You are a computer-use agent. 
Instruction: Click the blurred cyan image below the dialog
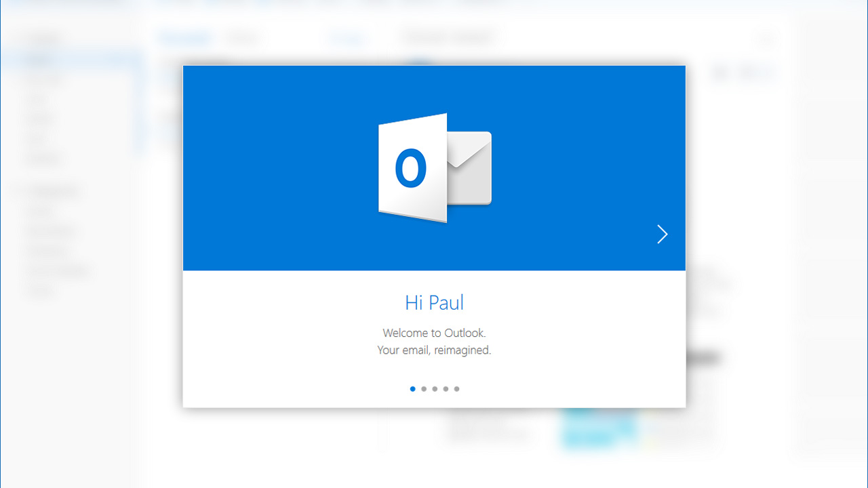(597, 427)
